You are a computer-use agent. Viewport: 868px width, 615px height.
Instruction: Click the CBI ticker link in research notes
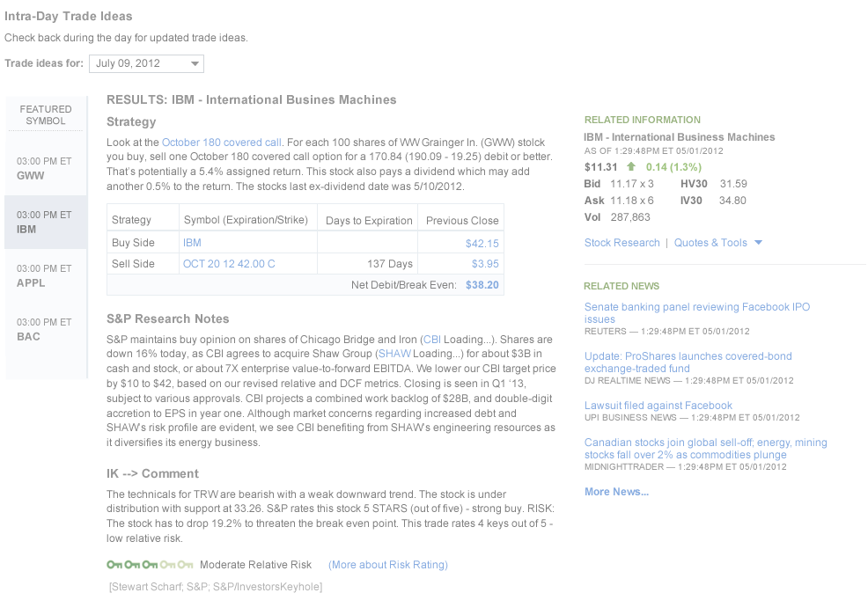431,340
